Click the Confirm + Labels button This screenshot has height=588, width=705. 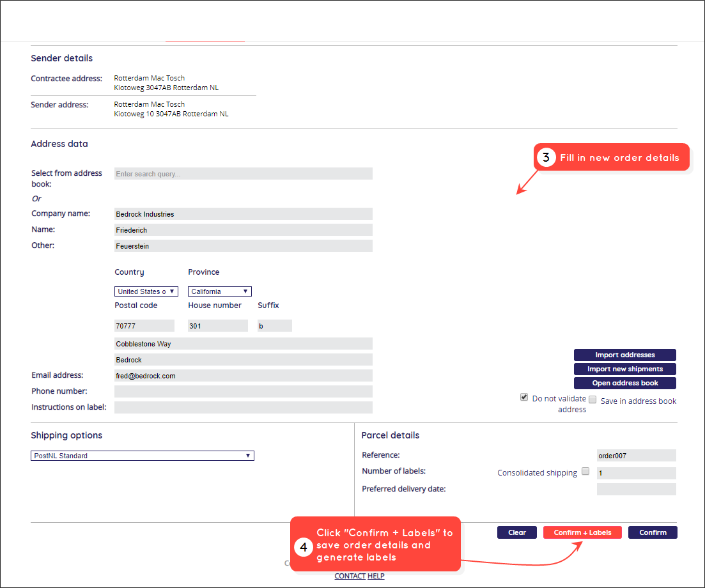point(582,532)
